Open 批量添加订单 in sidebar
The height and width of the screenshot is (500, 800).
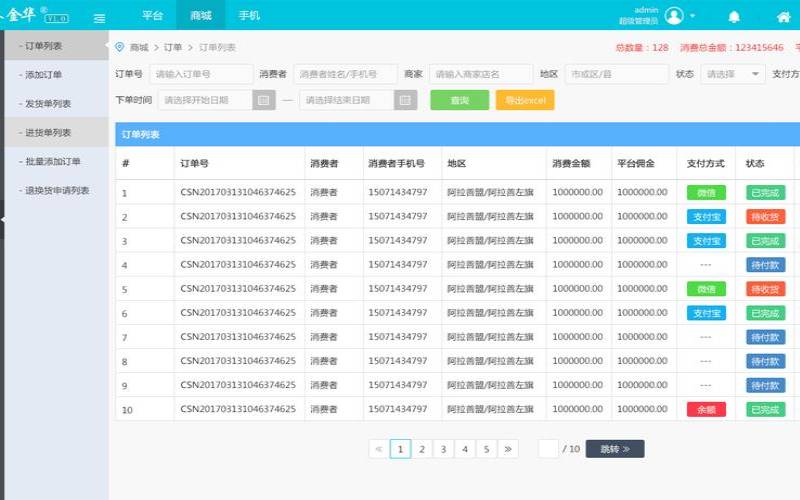click(x=57, y=162)
